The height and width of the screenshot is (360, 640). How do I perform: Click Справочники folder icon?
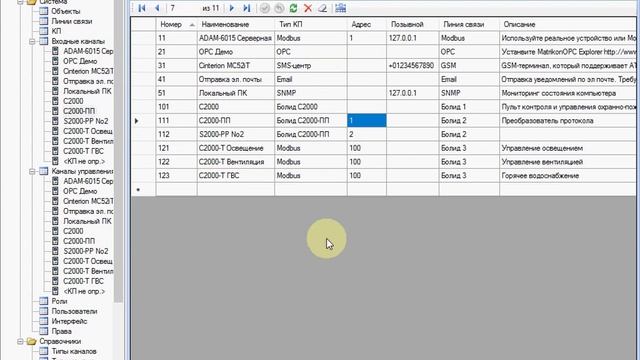click(x=31, y=341)
